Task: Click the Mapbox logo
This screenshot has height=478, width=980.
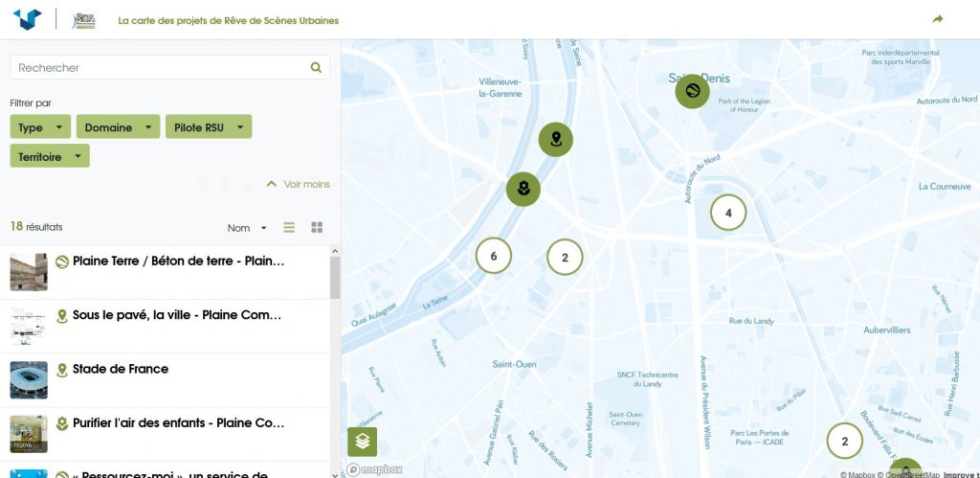Action: click(375, 469)
